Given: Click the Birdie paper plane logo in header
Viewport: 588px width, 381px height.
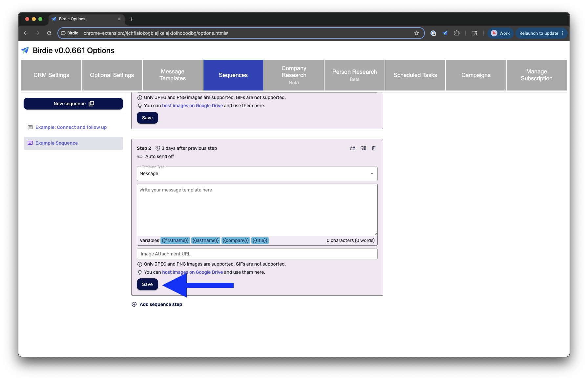Looking at the screenshot, I should [25, 50].
